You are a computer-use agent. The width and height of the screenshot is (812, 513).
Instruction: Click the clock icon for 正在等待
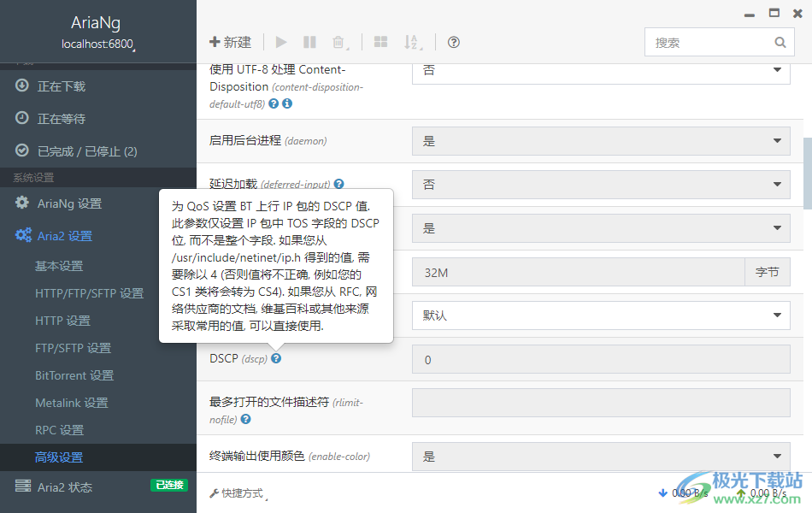pos(21,118)
